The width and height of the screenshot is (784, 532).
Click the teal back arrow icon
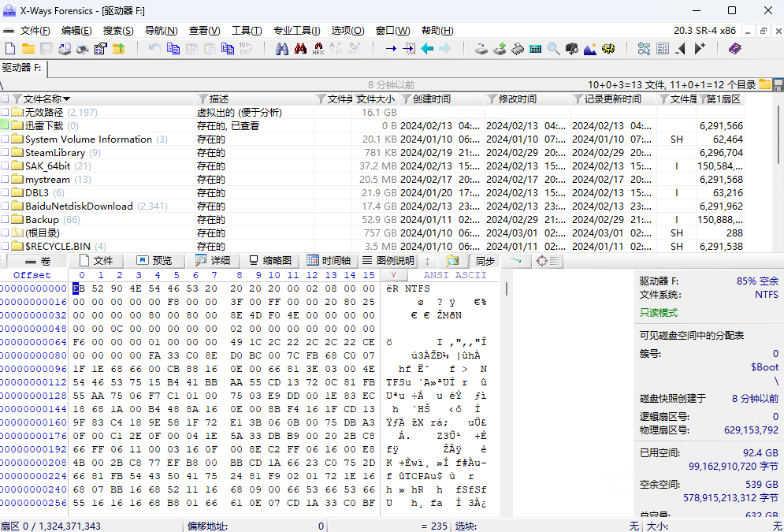pyautogui.click(x=427, y=49)
